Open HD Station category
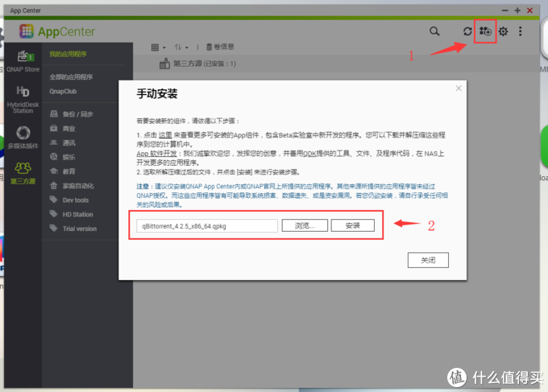 click(x=71, y=214)
